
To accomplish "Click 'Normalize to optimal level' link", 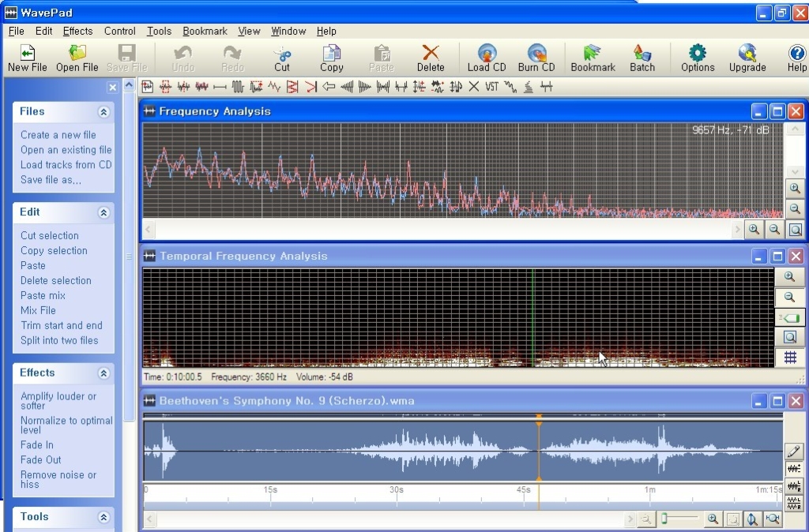I will coord(66,425).
